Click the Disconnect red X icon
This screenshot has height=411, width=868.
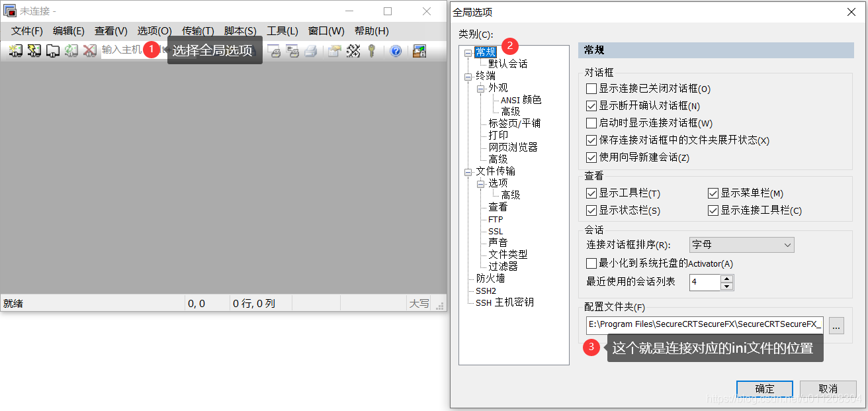coord(88,51)
